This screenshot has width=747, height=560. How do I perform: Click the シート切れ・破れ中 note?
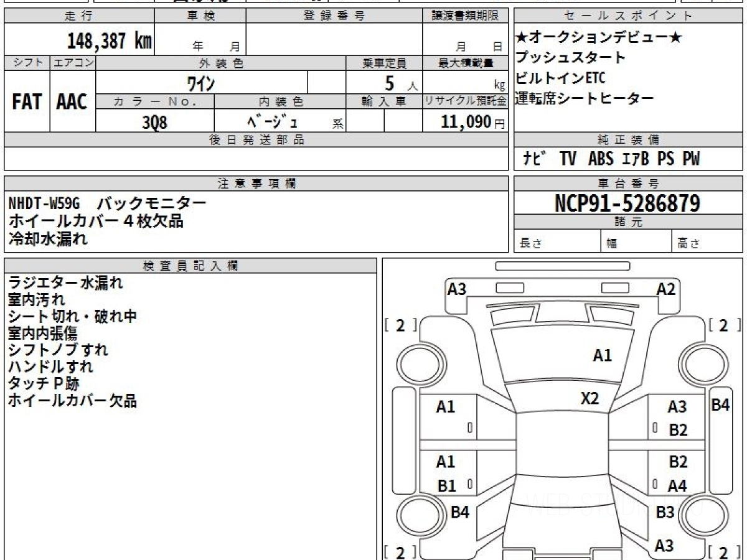[72, 317]
